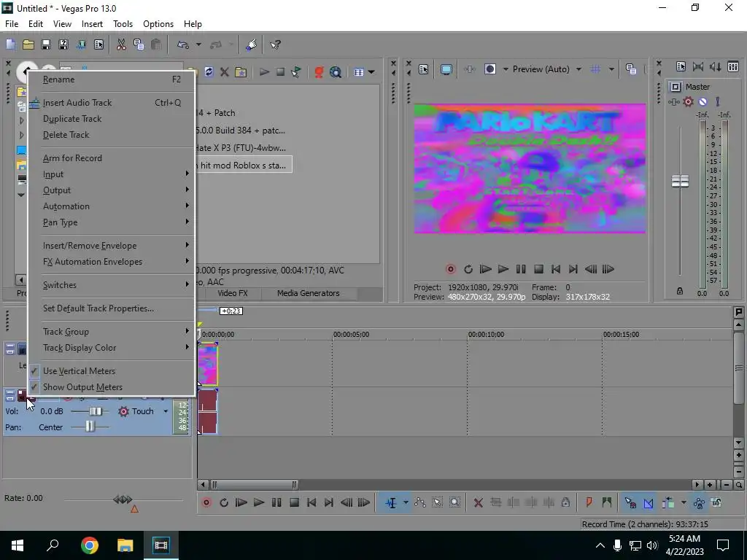Expand the Switches submenu

(x=112, y=285)
